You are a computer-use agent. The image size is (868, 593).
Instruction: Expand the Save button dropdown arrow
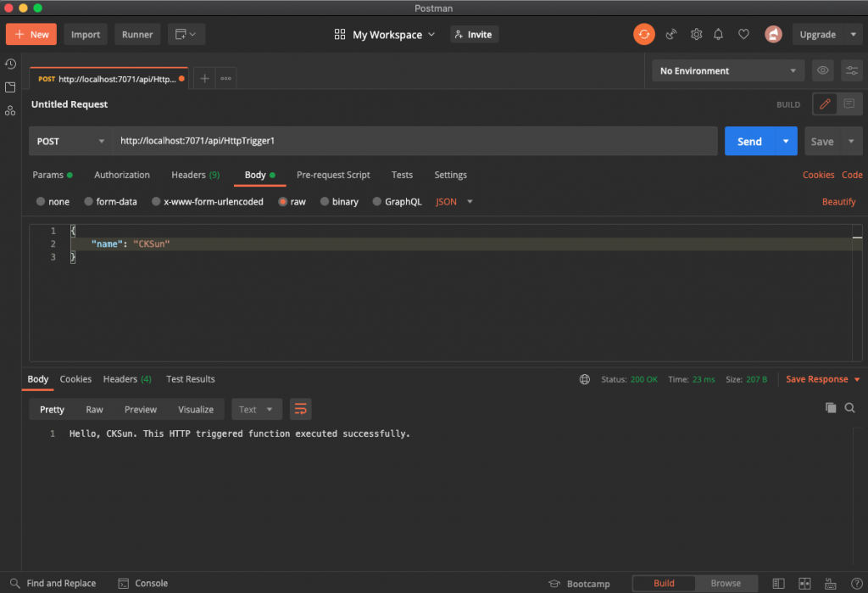(x=851, y=142)
